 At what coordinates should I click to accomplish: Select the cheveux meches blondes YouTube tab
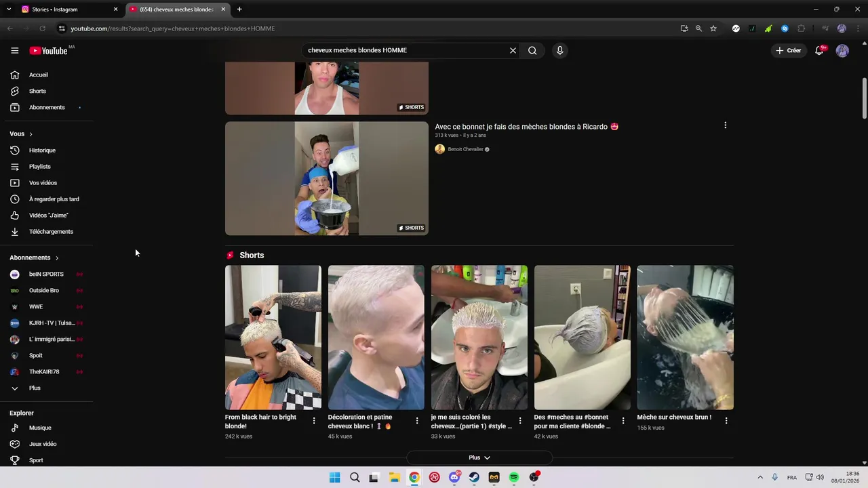176,9
